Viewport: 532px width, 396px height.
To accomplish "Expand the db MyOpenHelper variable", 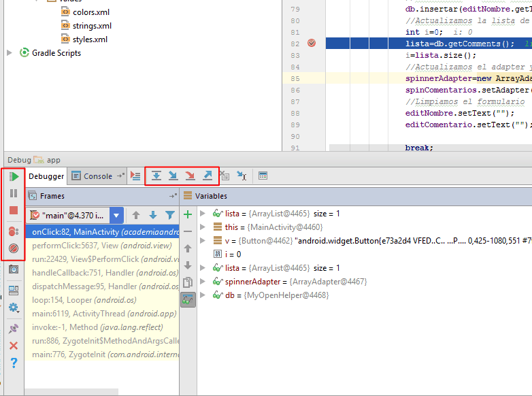I will (203, 295).
